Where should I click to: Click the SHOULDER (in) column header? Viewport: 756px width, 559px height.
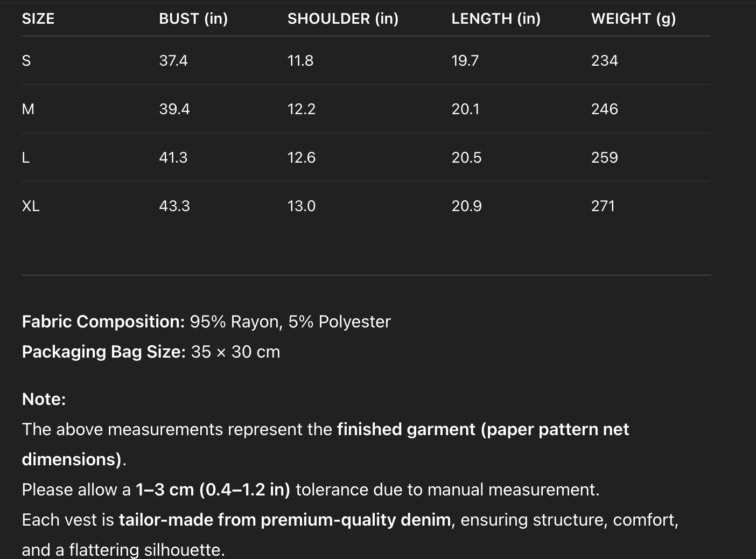tap(343, 19)
